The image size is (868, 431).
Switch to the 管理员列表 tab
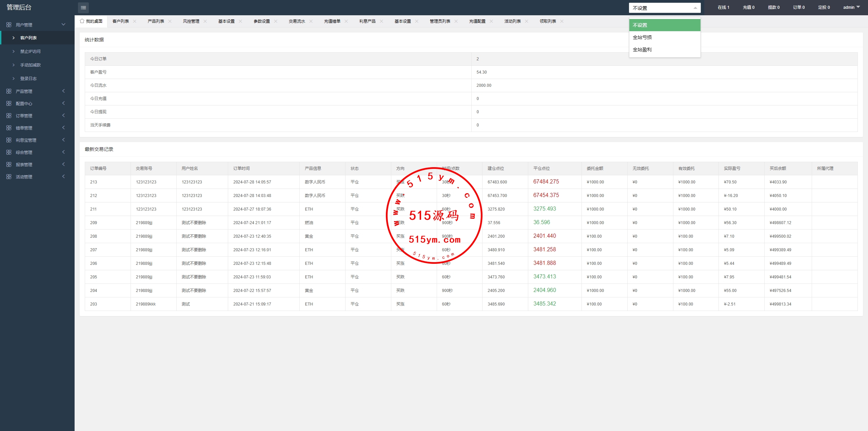tap(440, 21)
